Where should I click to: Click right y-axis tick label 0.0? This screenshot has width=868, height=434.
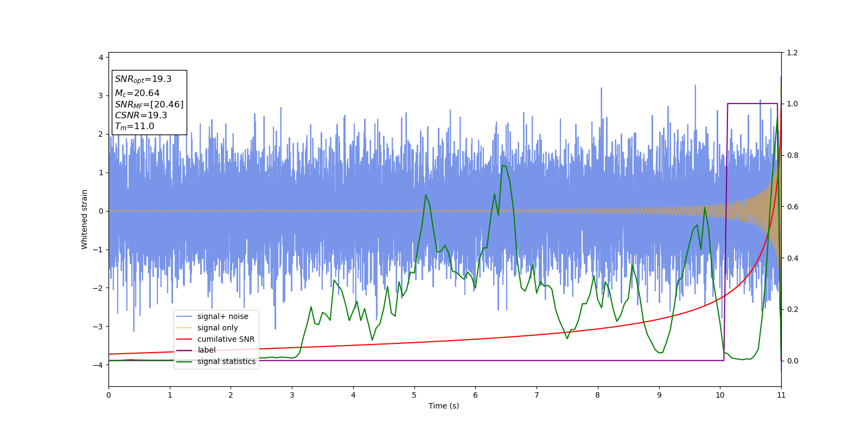[792, 361]
